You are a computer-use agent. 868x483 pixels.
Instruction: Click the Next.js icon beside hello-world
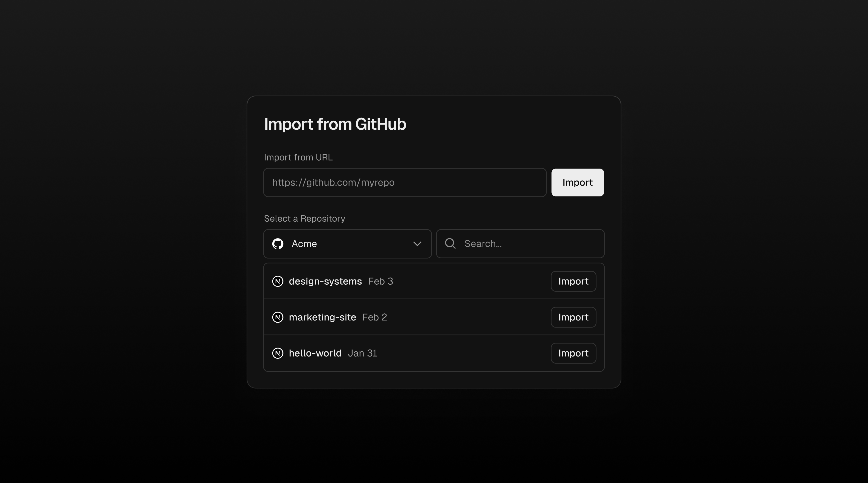[278, 353]
